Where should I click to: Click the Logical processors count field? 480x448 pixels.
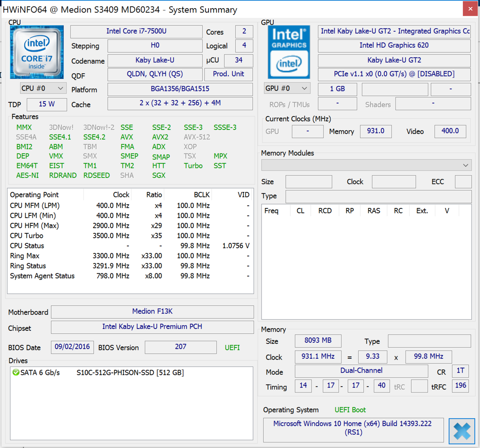click(244, 46)
